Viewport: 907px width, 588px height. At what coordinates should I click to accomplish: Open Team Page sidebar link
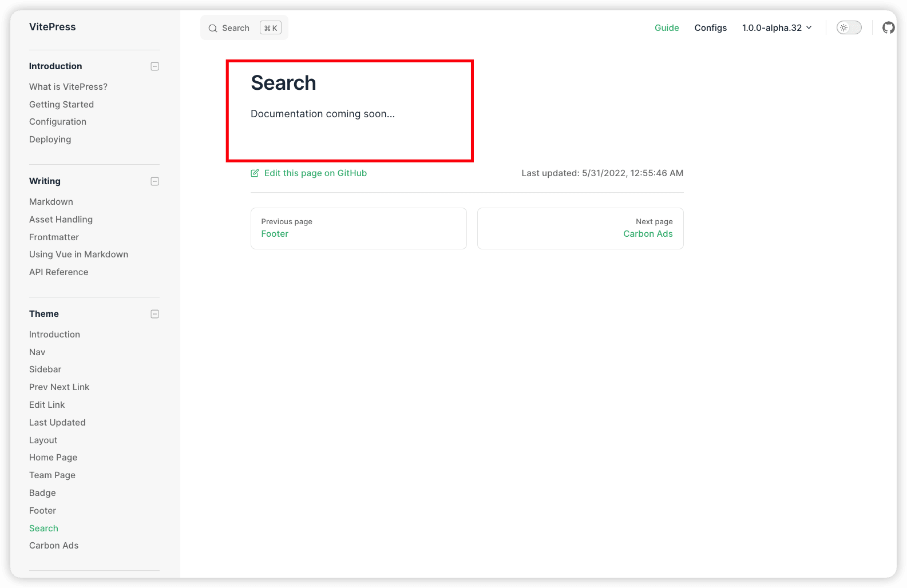[x=52, y=475]
